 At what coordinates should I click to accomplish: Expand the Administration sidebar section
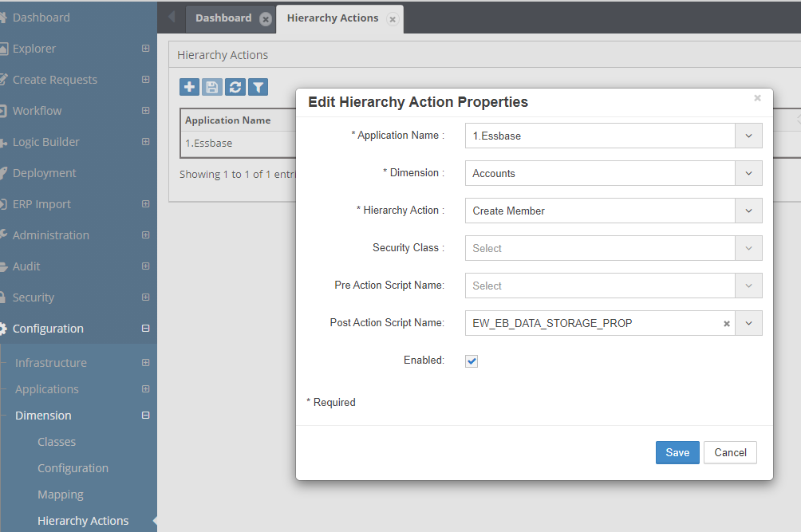coord(144,234)
